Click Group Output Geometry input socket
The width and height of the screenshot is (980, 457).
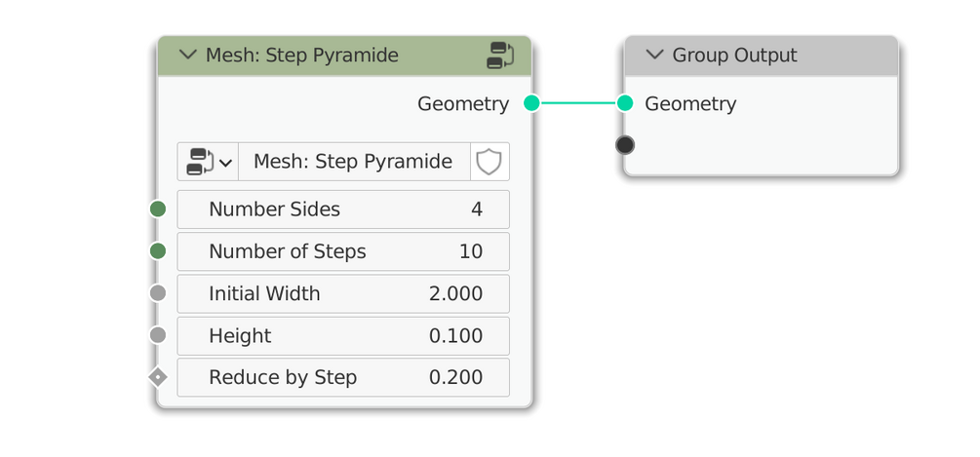click(625, 103)
